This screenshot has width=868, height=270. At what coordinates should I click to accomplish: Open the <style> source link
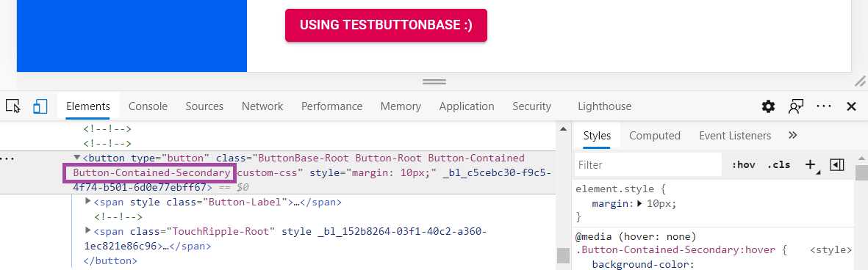(x=831, y=250)
